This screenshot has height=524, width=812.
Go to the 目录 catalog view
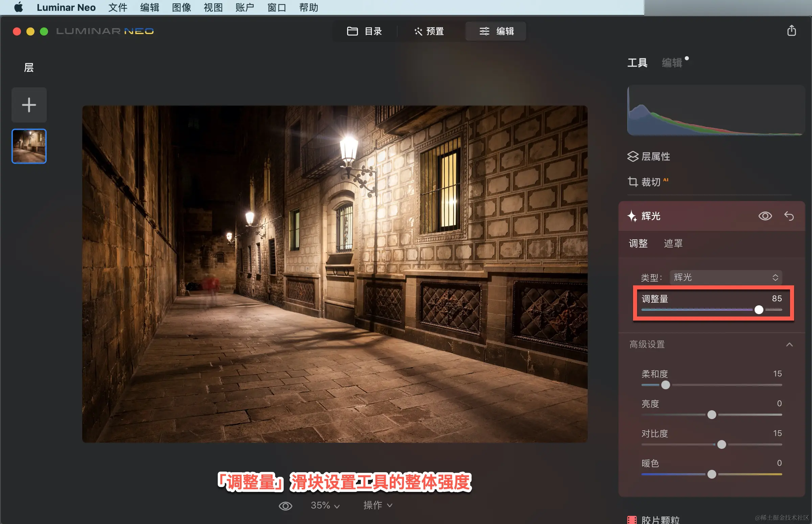pos(364,31)
